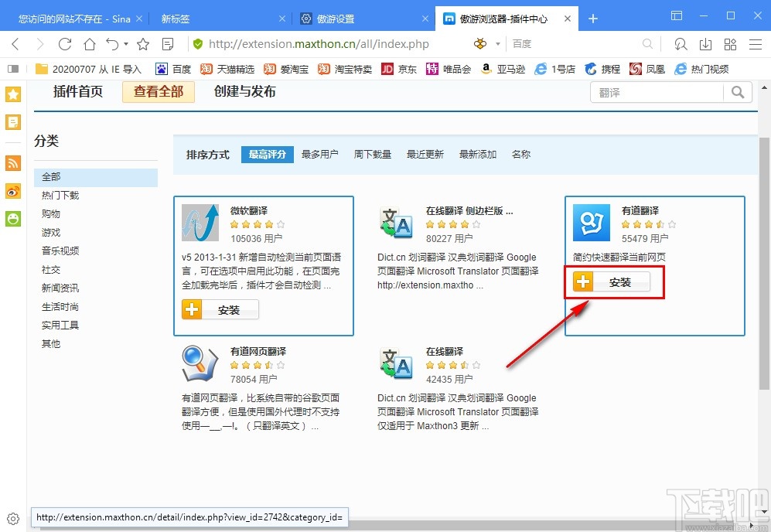This screenshot has width=771, height=532.
Task: Expand search engine dropdown arrow
Action: point(497,44)
